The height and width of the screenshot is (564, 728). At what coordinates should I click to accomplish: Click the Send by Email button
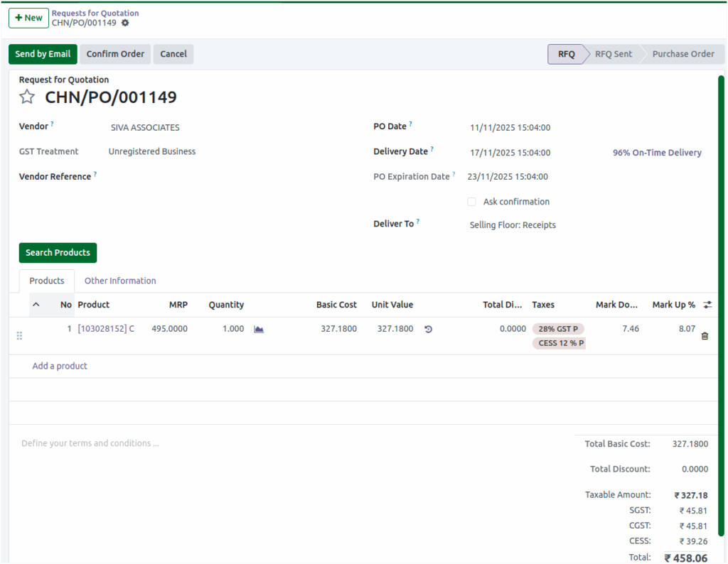42,54
